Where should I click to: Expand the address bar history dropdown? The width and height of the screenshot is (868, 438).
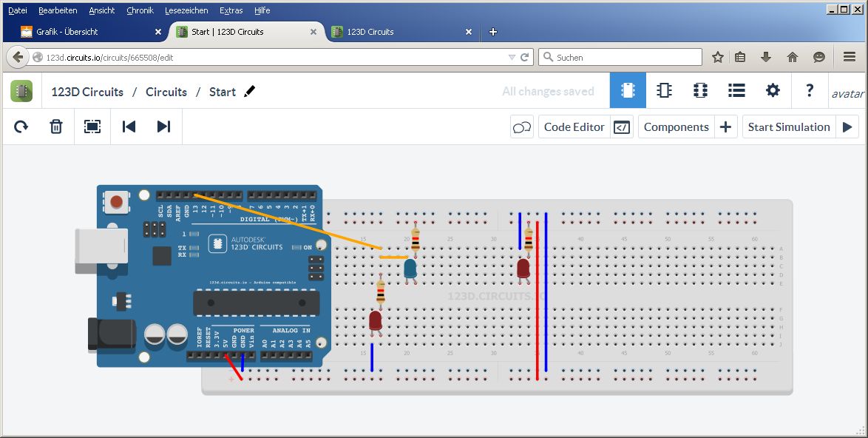coord(512,58)
